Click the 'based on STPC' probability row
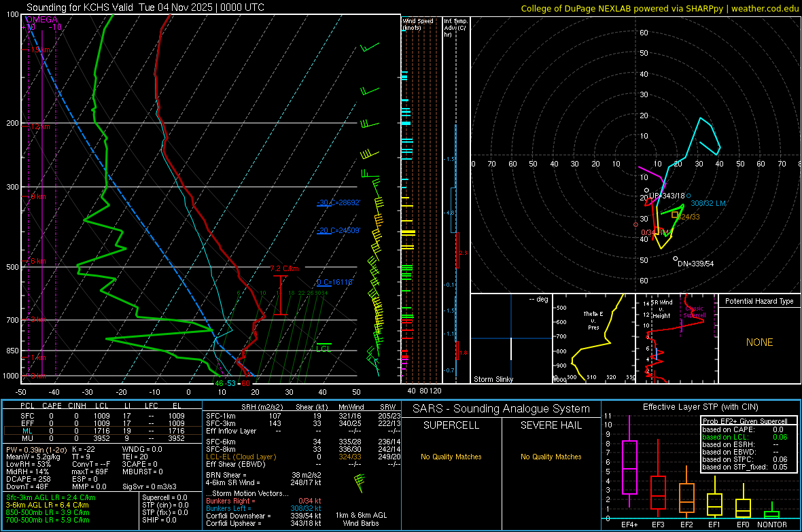 click(745, 459)
